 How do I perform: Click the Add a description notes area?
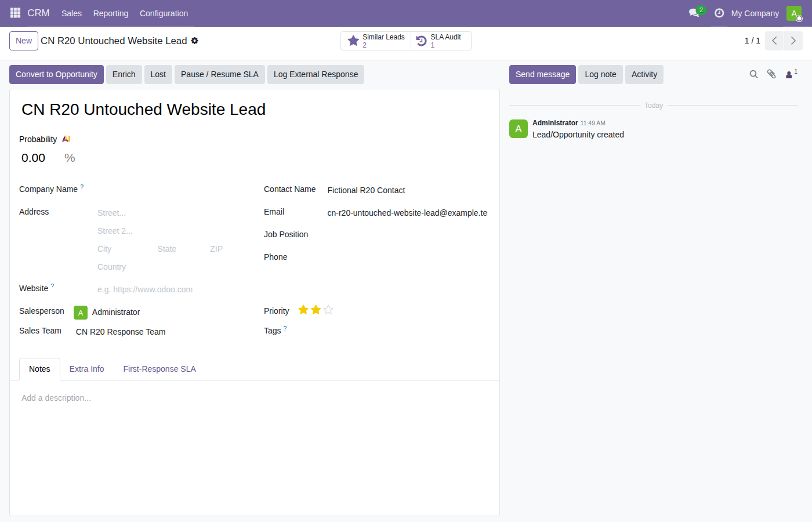click(x=255, y=398)
